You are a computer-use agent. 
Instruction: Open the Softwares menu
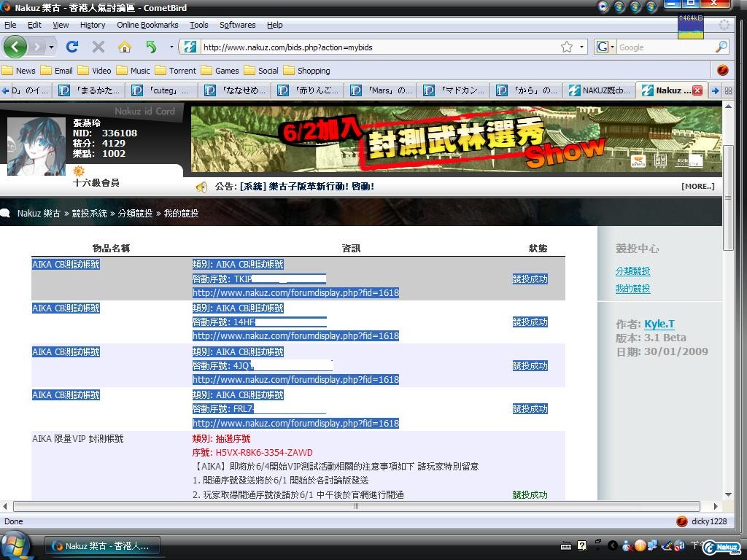pyautogui.click(x=237, y=25)
